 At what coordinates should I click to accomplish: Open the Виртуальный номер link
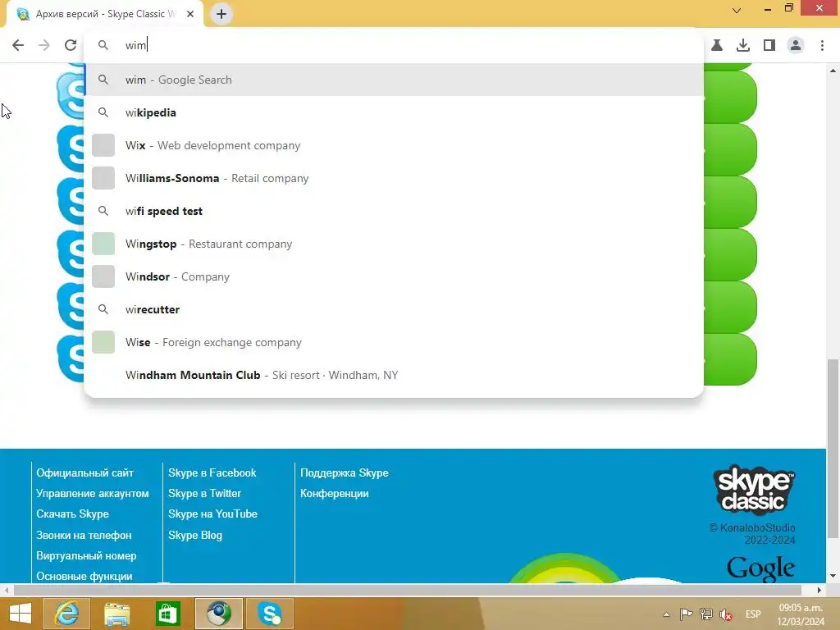coord(86,555)
